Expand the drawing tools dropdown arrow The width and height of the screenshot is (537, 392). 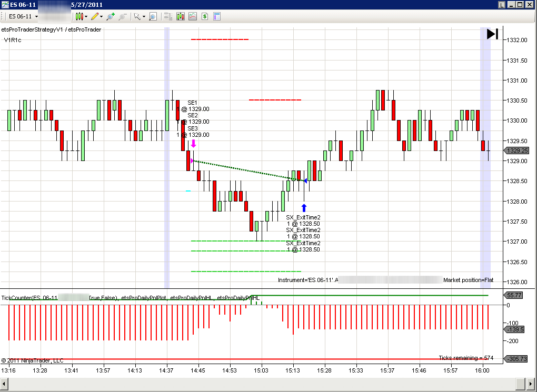(102, 16)
